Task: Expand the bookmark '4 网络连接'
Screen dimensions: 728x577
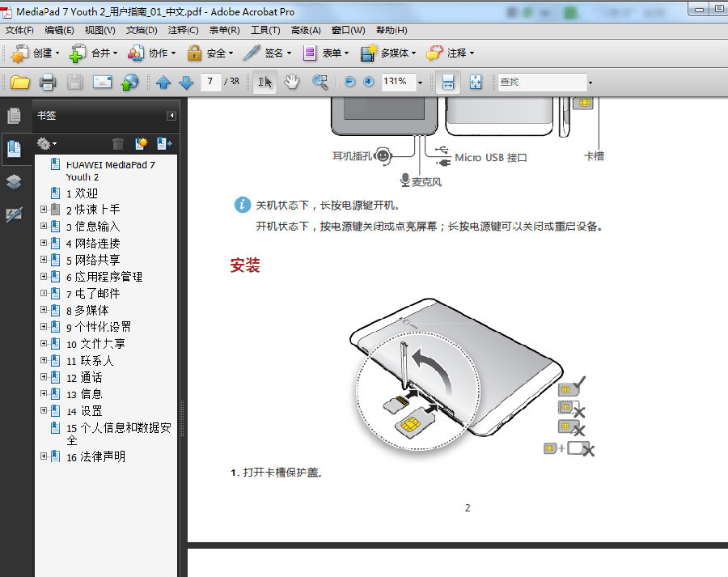Action: point(43,243)
